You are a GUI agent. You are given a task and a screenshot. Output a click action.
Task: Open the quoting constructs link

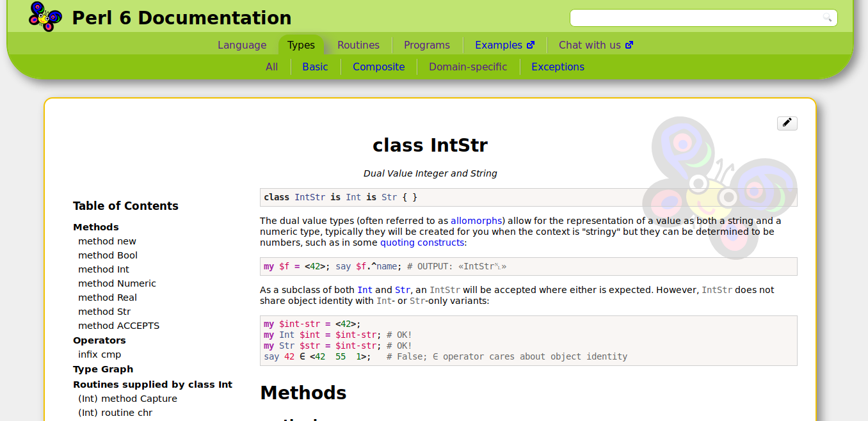tap(422, 242)
